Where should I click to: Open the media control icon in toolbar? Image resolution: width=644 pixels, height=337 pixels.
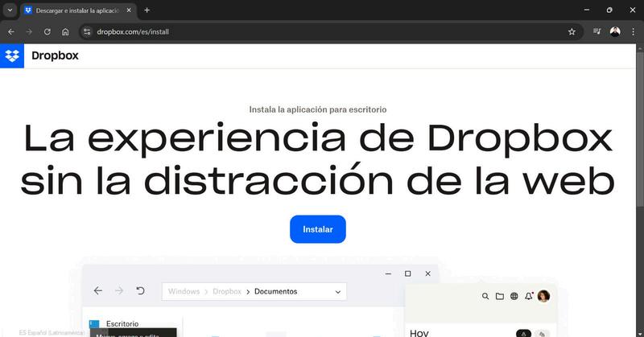coord(597,31)
